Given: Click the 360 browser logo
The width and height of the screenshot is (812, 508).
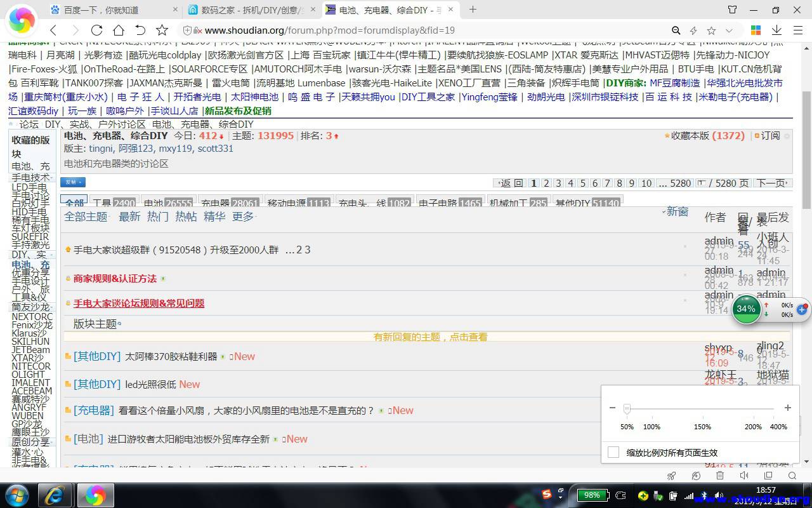Looking at the screenshot, I should (x=22, y=21).
